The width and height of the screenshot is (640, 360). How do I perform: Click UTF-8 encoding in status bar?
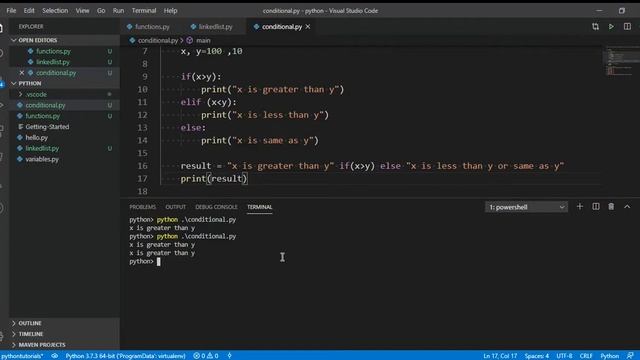pos(564,356)
